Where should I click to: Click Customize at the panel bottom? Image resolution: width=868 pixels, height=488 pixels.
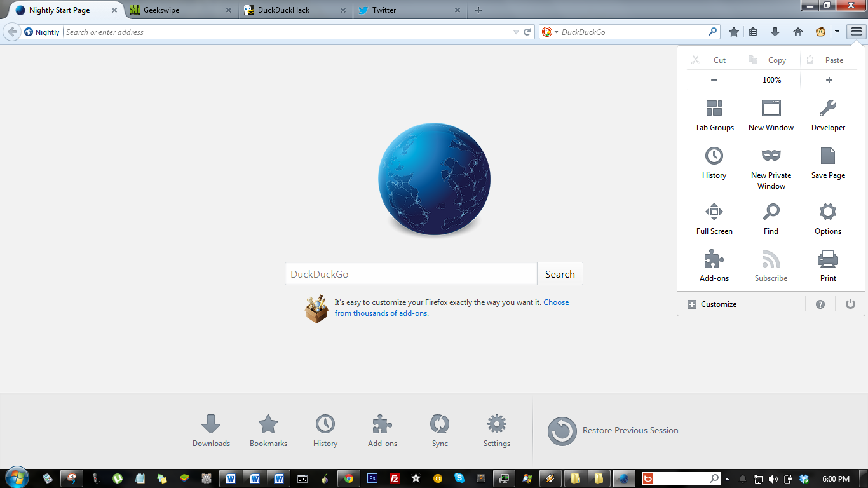coord(712,304)
